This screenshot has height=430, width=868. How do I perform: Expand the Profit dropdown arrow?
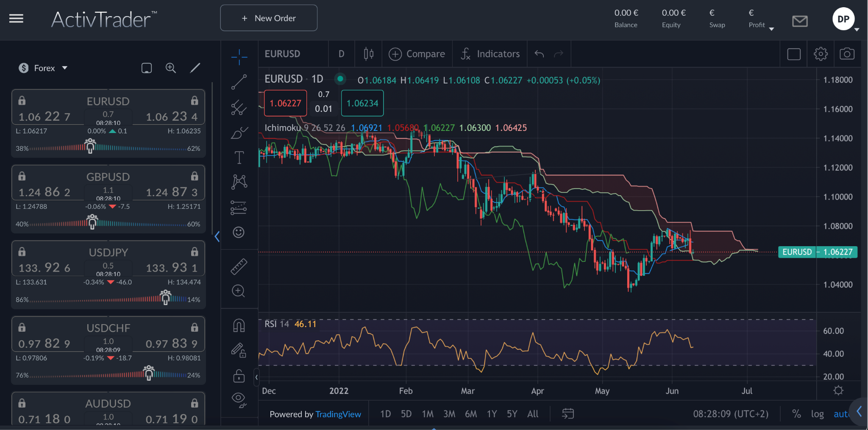click(771, 29)
